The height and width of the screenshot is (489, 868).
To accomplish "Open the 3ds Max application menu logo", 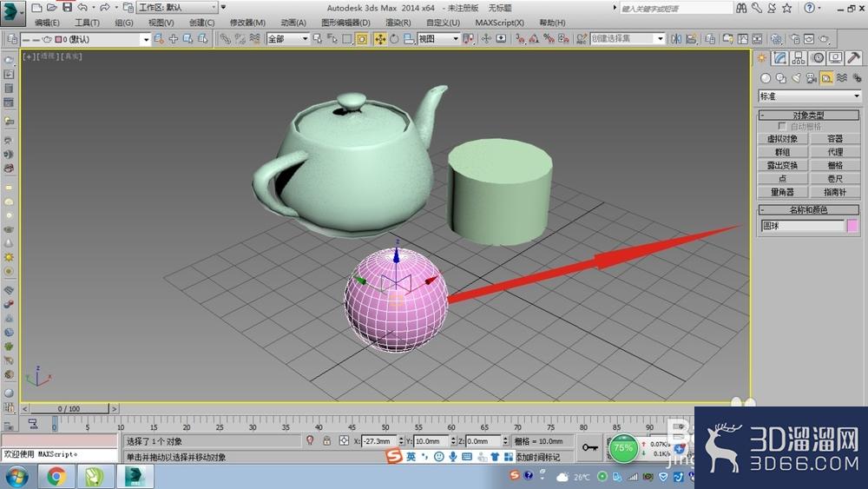I will (x=12, y=13).
